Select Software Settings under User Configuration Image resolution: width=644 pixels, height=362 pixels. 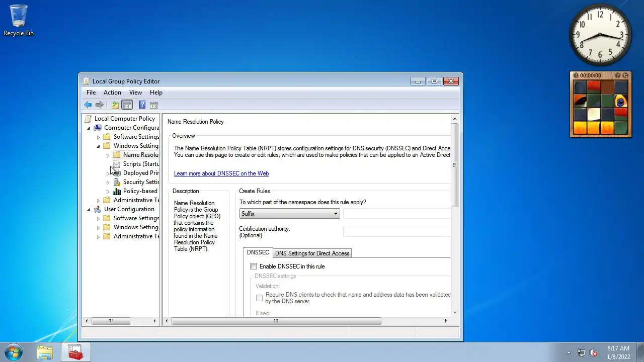[x=136, y=218]
